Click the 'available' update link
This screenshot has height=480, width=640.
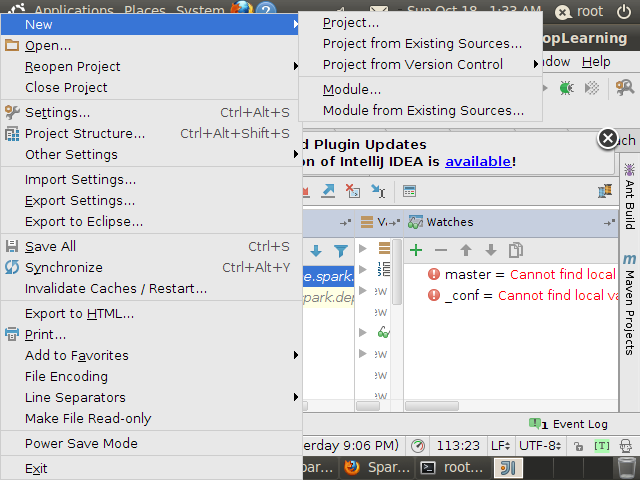pyautogui.click(x=478, y=162)
